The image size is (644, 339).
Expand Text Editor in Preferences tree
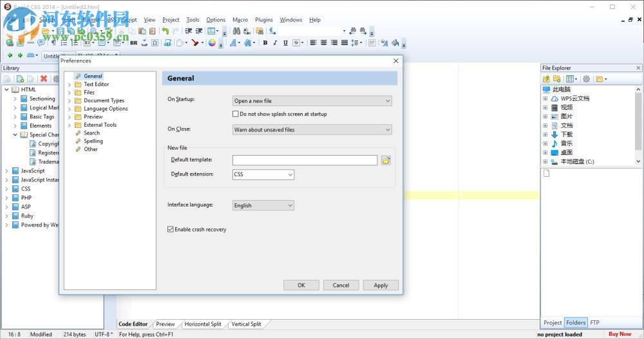click(70, 84)
